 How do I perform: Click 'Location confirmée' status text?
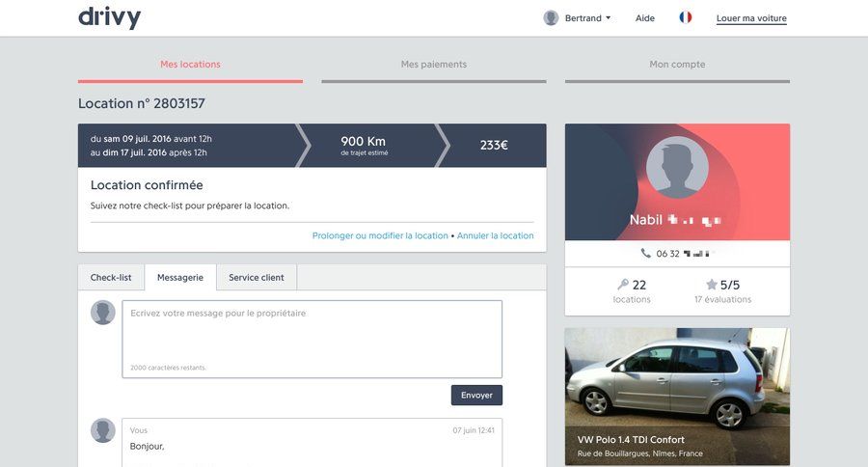point(147,185)
